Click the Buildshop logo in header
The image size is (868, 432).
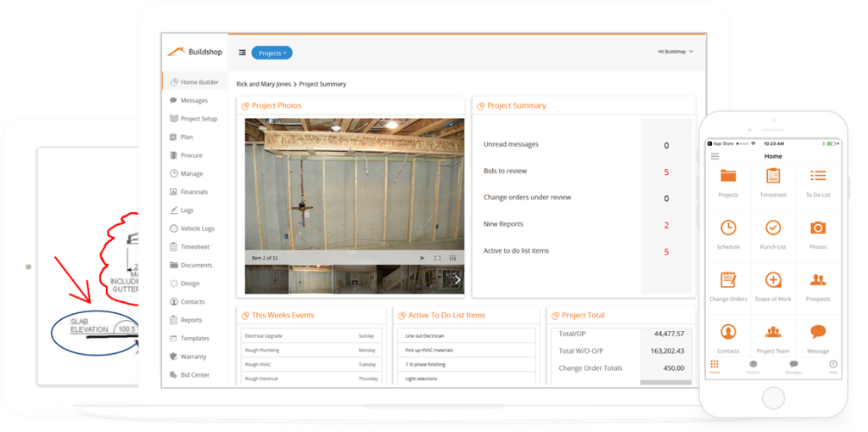[x=194, y=52]
